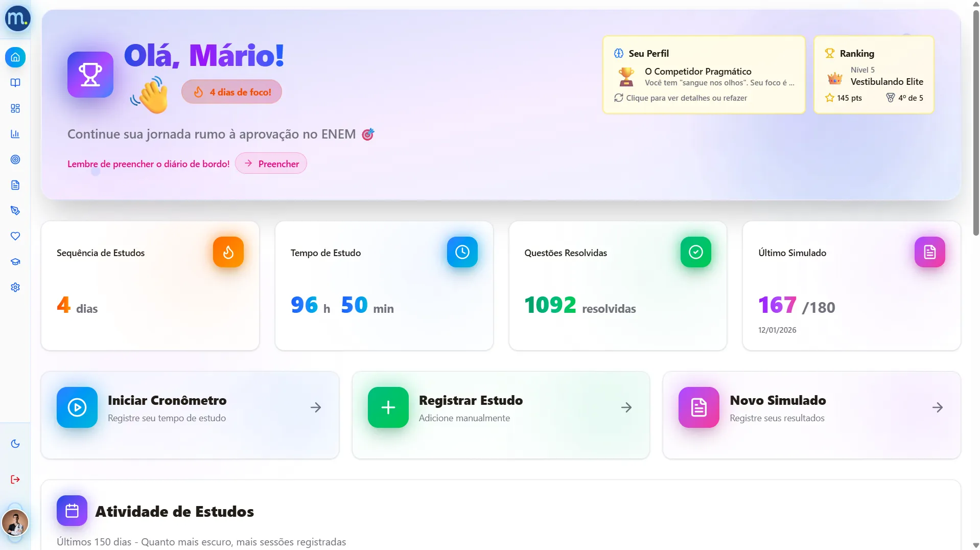Click the 1092 resolvidas value
Viewport: 980px width, 550px height.
[580, 305]
